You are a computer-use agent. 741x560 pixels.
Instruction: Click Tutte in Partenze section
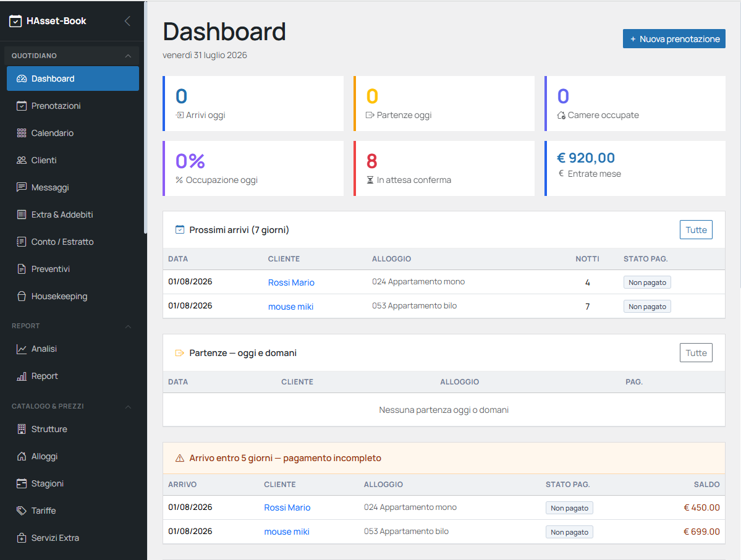[696, 353]
